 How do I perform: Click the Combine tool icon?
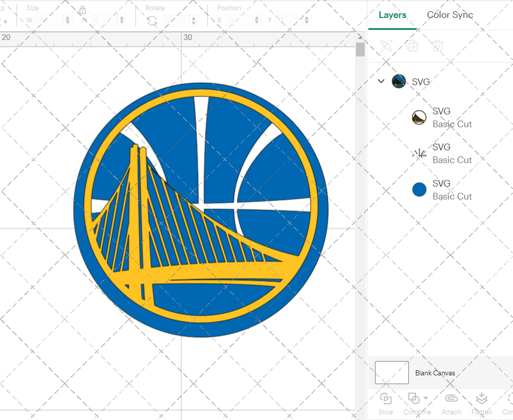pyautogui.click(x=414, y=399)
